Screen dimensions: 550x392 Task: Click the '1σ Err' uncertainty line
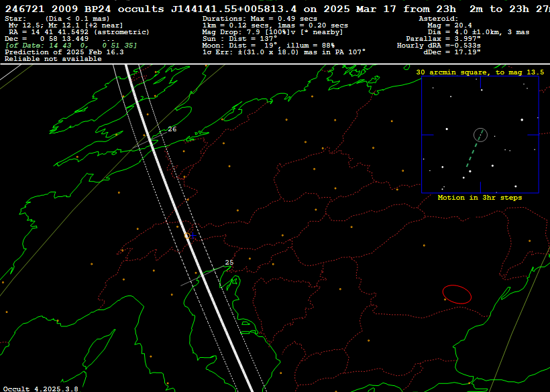(x=284, y=52)
